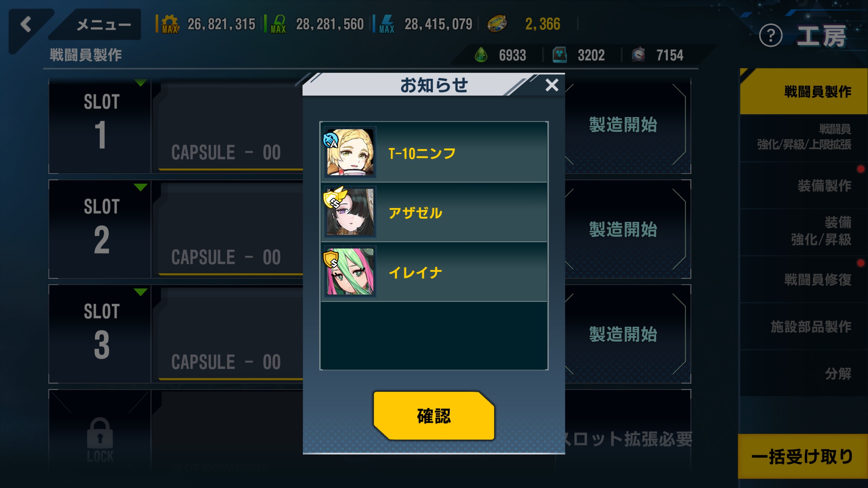Tap the orange gear parts resource icon
This screenshot has width=868, height=488.
click(x=170, y=24)
